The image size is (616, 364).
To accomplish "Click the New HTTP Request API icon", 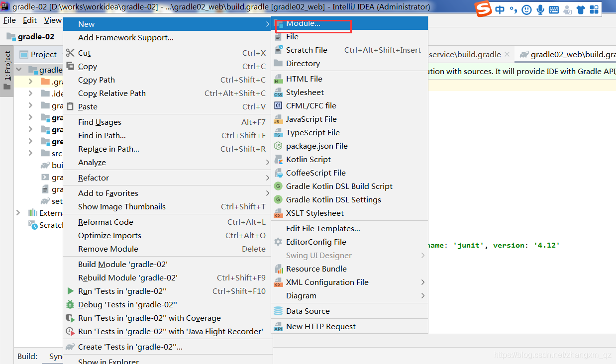I will click(278, 327).
